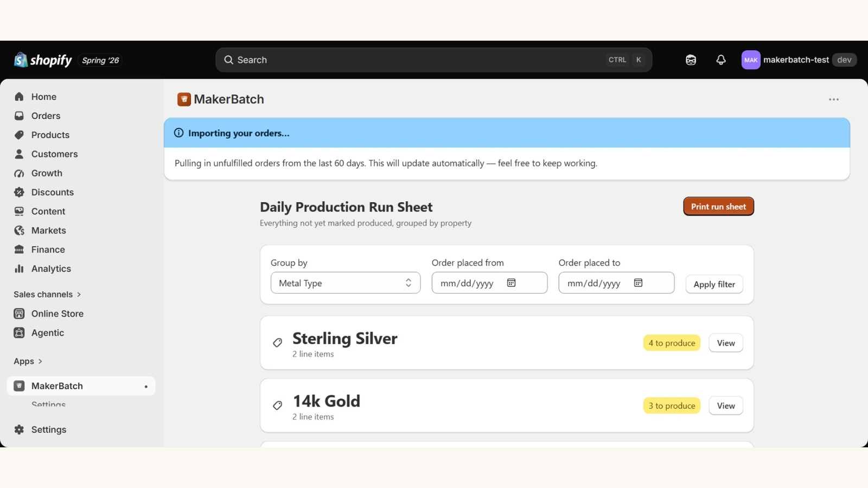Click the Order placed from date field

click(x=489, y=282)
